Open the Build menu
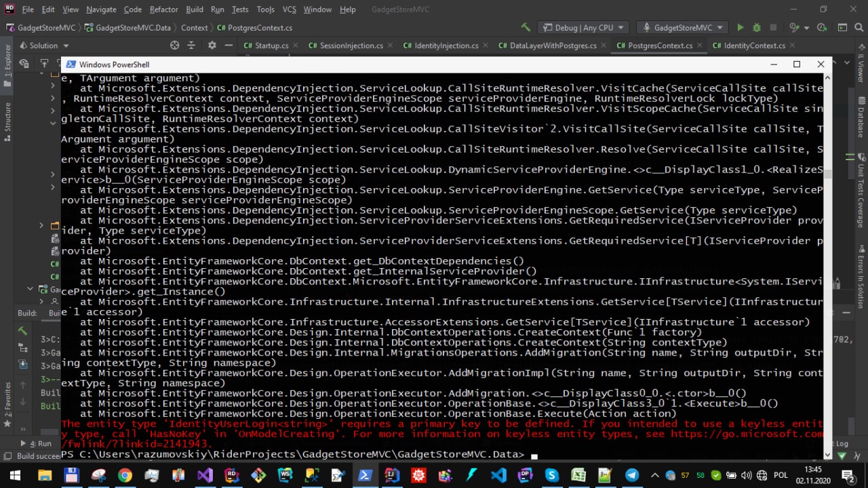 (x=195, y=10)
